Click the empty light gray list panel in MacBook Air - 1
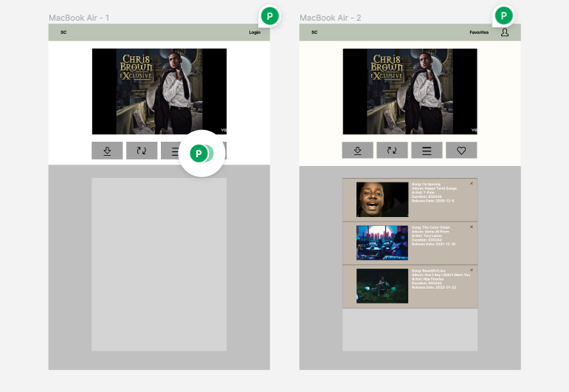The image size is (569, 392). (159, 264)
